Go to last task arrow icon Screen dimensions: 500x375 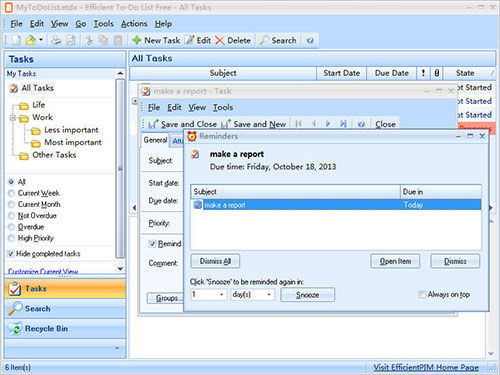click(343, 124)
